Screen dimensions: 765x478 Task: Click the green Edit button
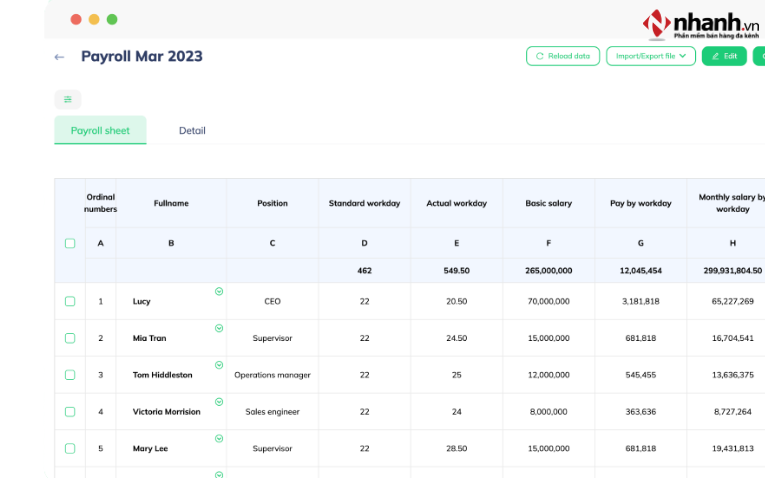point(724,56)
